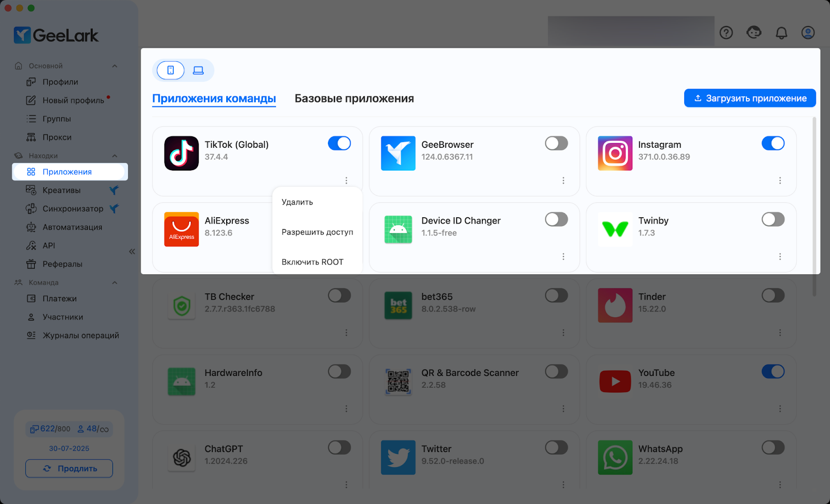Open the notifications bell
Viewport: 830px width, 504px height.
(781, 33)
